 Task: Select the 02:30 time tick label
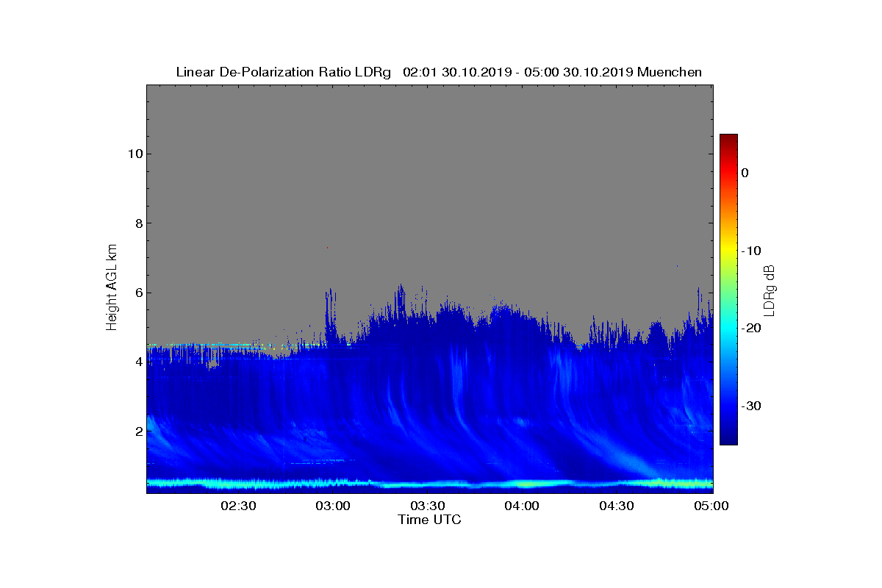click(238, 506)
